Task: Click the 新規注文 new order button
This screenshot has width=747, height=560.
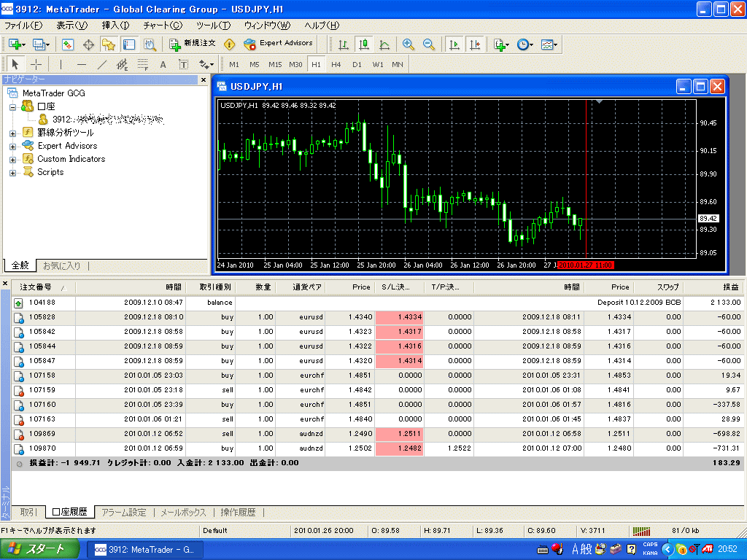Action: (192, 44)
